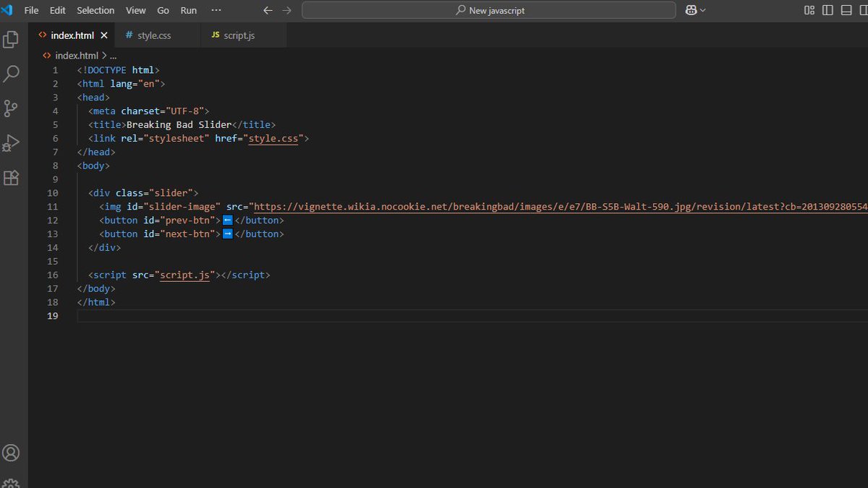Follow the style.css href link

click(273, 138)
